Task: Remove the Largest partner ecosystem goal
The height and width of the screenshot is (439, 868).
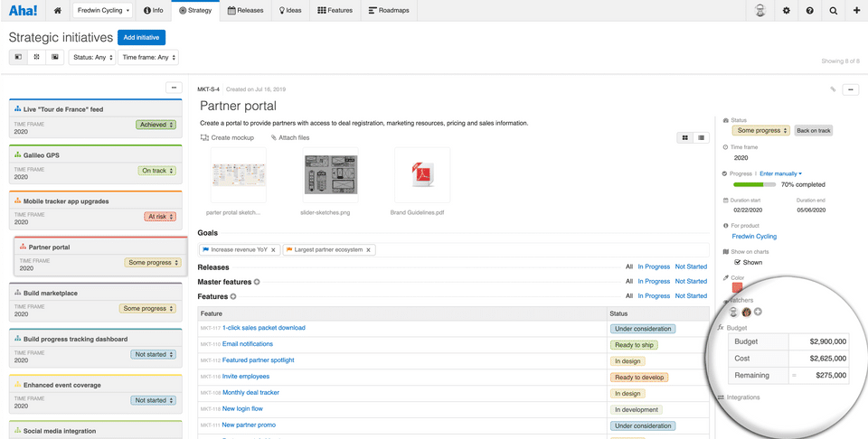Action: click(368, 250)
